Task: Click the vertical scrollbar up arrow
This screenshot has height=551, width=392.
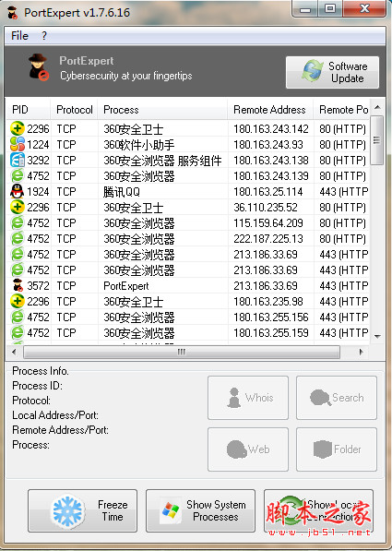Action: tap(377, 107)
